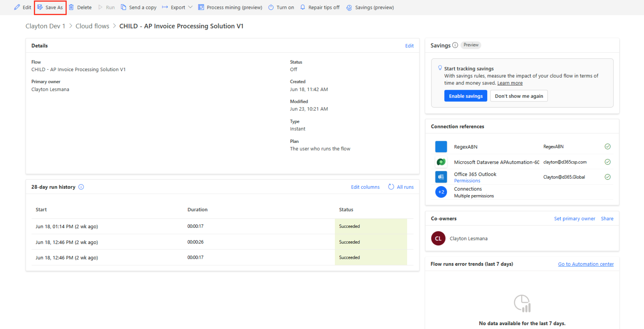
Task: Click the Outlook connection status checkmark
Action: (x=608, y=177)
